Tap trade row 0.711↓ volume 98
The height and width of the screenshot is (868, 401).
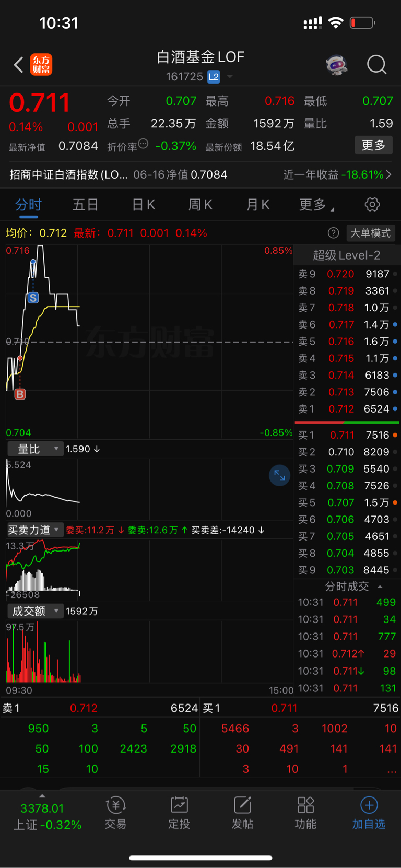coord(347,671)
